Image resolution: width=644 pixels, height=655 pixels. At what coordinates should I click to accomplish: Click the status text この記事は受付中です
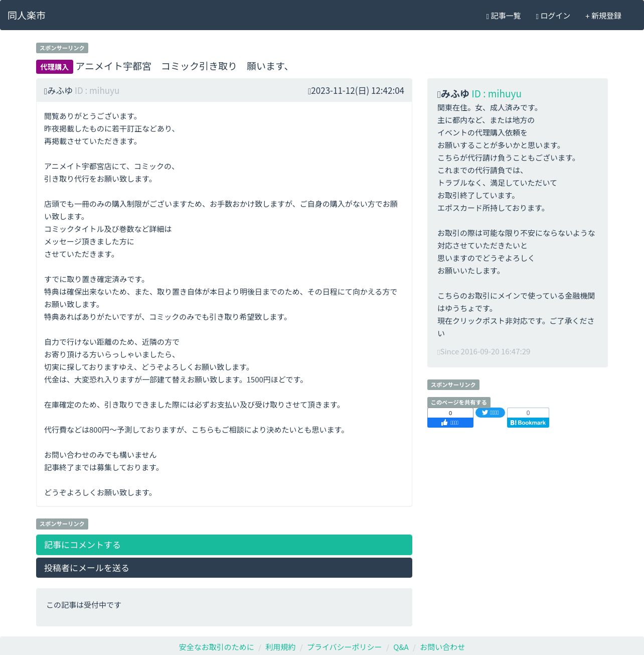point(84,605)
